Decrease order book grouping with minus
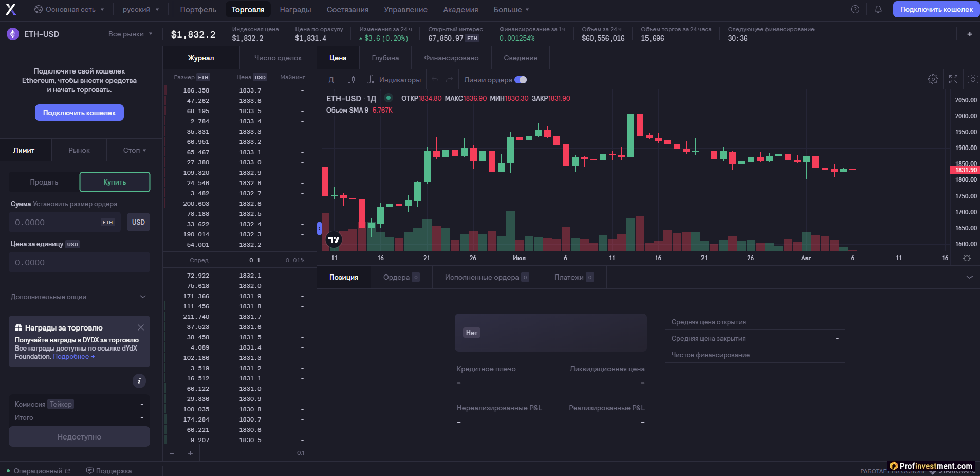 click(172, 453)
